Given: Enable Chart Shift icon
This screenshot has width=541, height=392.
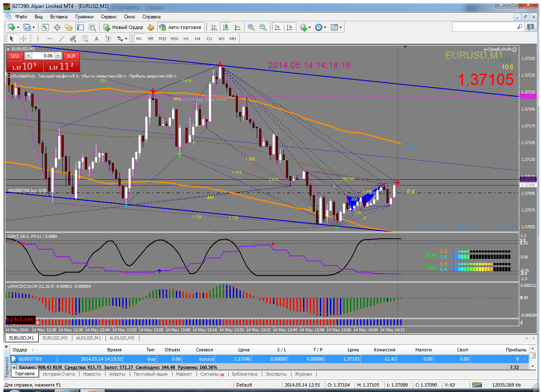Looking at the screenshot, I should 289,27.
